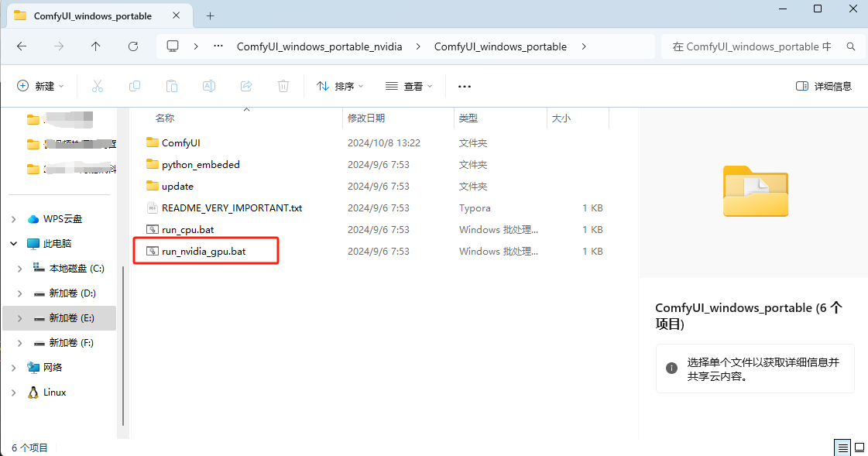Click ComfyUI_windows_portable_nvidia in breadcrumb path
The height and width of the screenshot is (456, 868).
319,46
